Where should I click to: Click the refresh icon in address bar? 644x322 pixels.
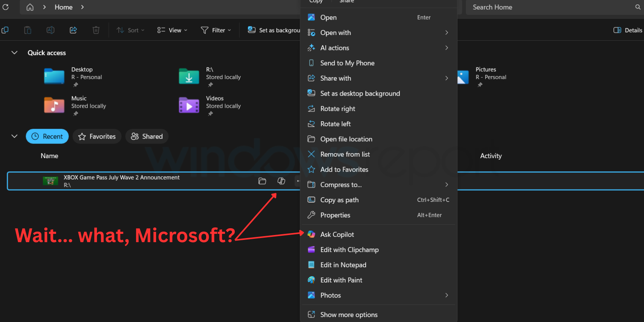tap(5, 7)
